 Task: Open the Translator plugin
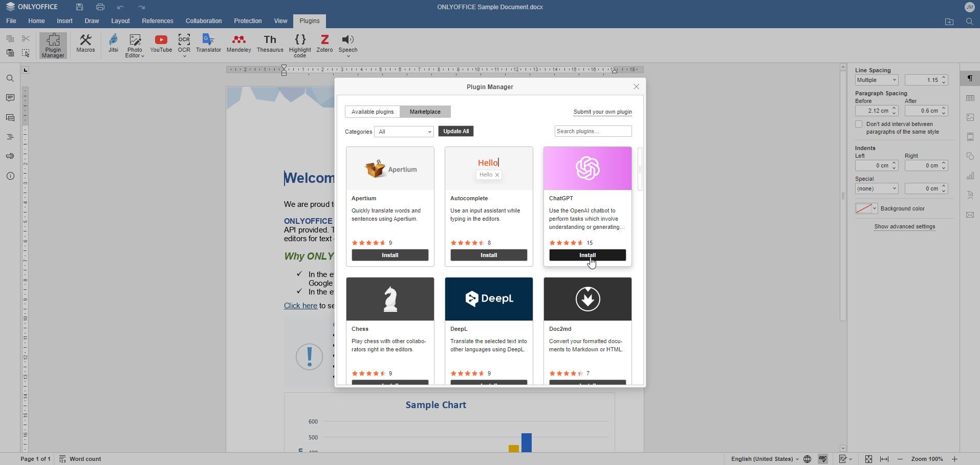pyautogui.click(x=208, y=44)
